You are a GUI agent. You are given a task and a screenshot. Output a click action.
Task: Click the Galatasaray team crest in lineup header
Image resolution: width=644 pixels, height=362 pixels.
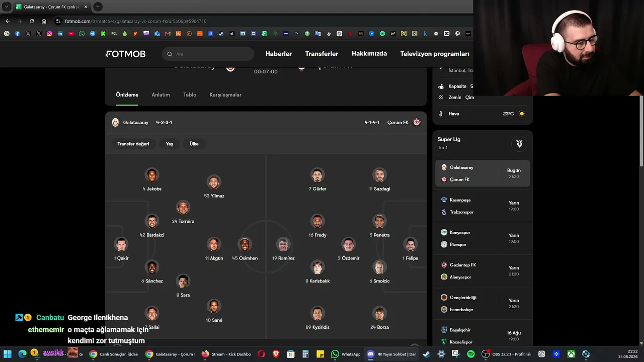click(115, 122)
